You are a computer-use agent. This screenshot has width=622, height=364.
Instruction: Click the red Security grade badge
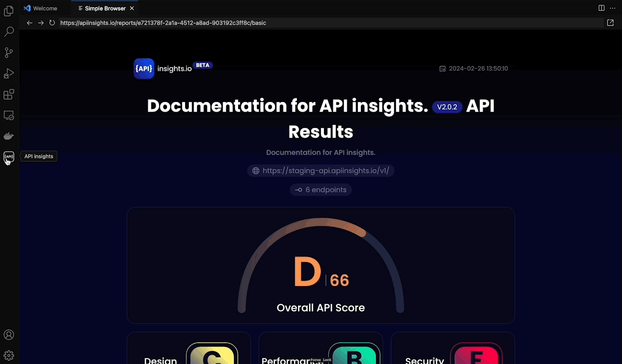tap(476, 353)
